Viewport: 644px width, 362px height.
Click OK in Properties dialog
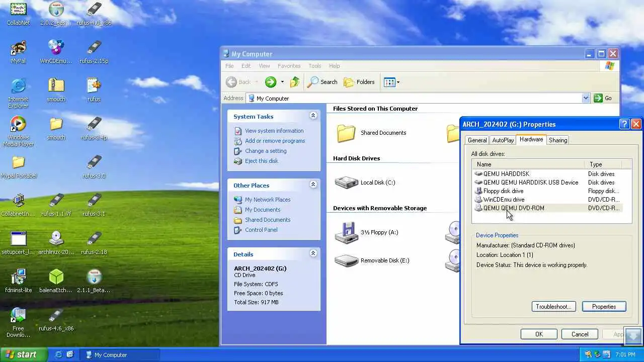pos(539,334)
